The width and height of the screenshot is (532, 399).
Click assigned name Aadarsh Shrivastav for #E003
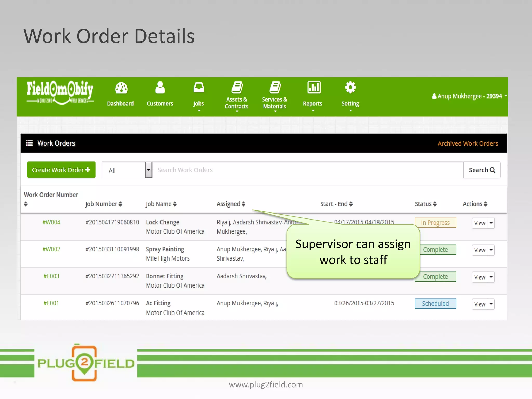241,276
